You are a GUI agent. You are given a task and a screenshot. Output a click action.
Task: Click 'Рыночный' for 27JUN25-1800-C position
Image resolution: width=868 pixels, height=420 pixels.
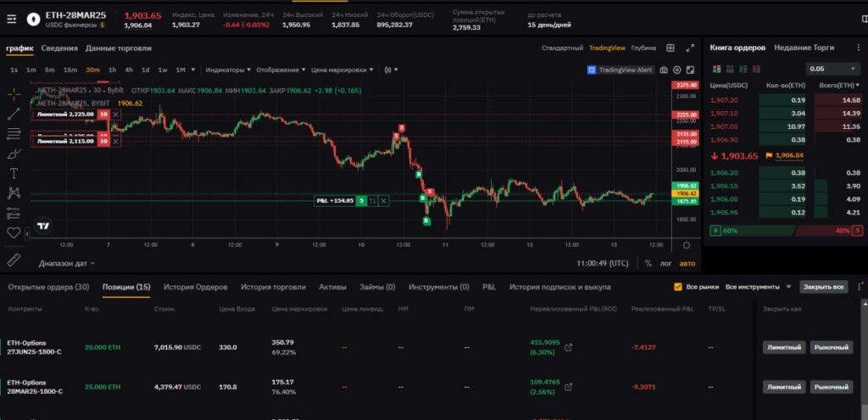pos(832,347)
